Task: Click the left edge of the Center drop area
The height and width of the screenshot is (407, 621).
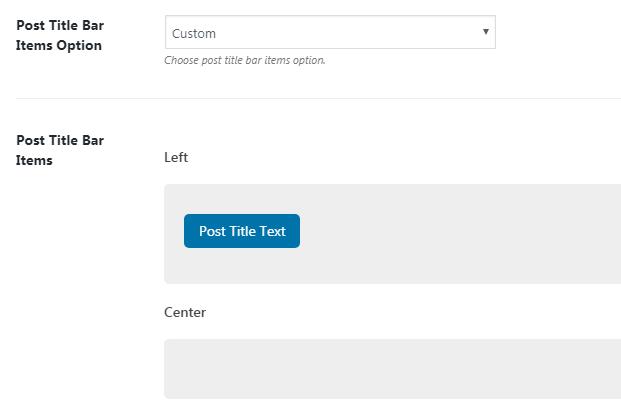Action: 172,368
